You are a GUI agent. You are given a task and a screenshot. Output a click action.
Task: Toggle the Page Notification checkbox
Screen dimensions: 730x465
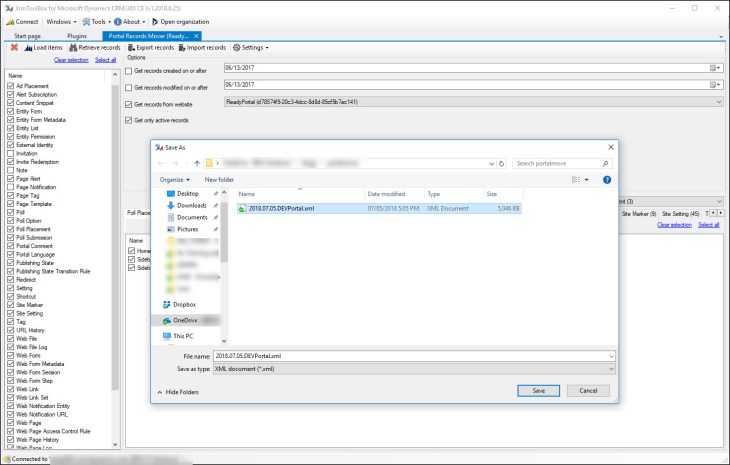click(x=11, y=187)
